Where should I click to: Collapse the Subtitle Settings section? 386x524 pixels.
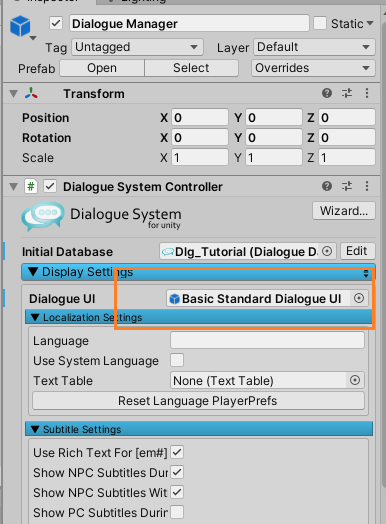(35, 429)
